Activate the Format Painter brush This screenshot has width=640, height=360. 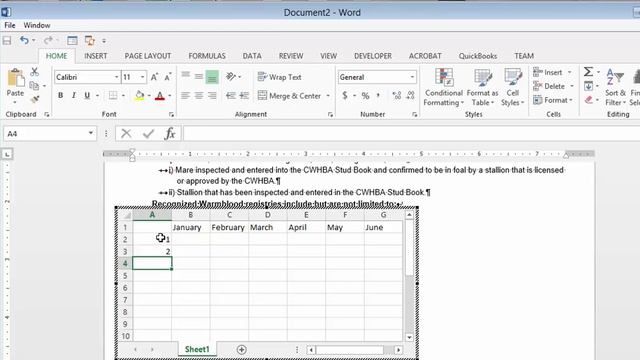[35, 99]
